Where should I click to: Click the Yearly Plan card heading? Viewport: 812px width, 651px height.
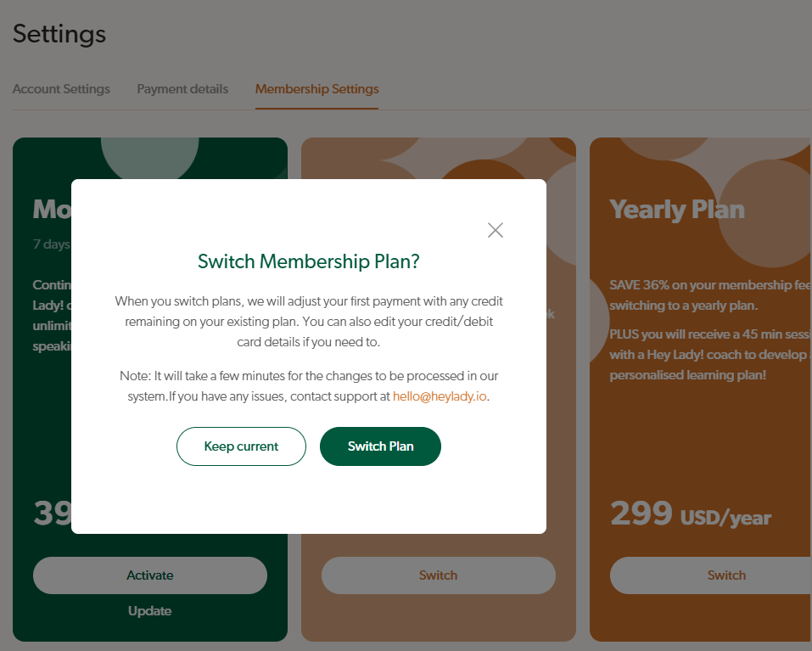tap(677, 210)
